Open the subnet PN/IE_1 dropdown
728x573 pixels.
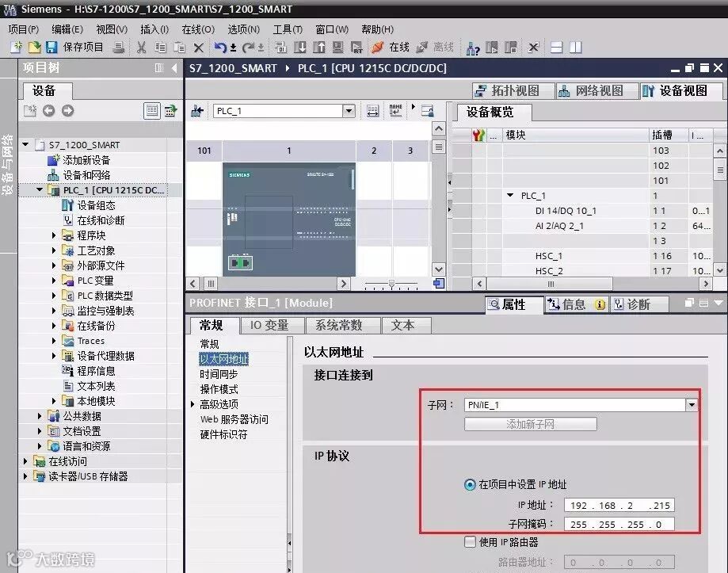692,405
